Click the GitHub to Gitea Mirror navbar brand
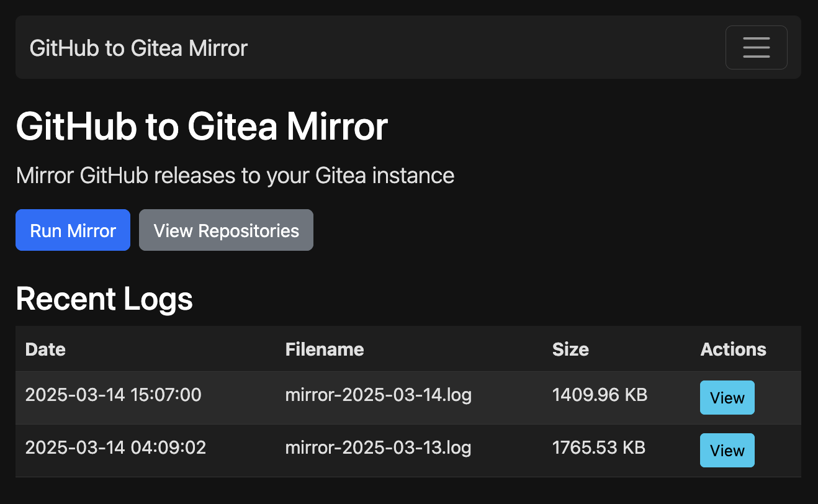The image size is (818, 504). click(138, 48)
